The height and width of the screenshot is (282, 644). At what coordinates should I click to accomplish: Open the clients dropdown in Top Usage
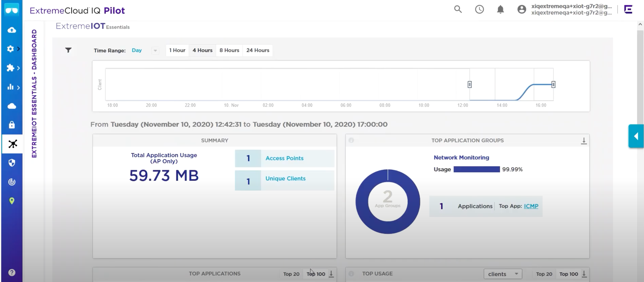point(503,274)
